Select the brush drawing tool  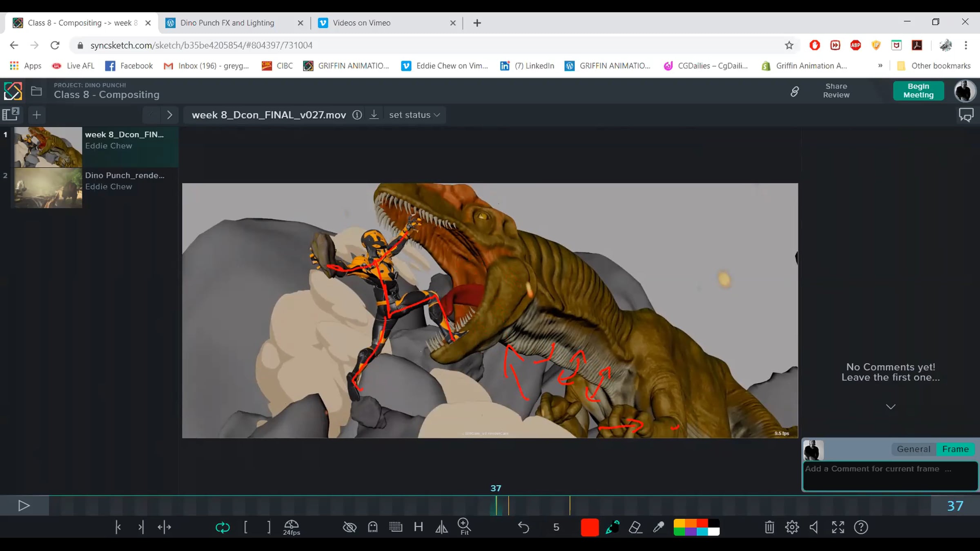point(612,527)
